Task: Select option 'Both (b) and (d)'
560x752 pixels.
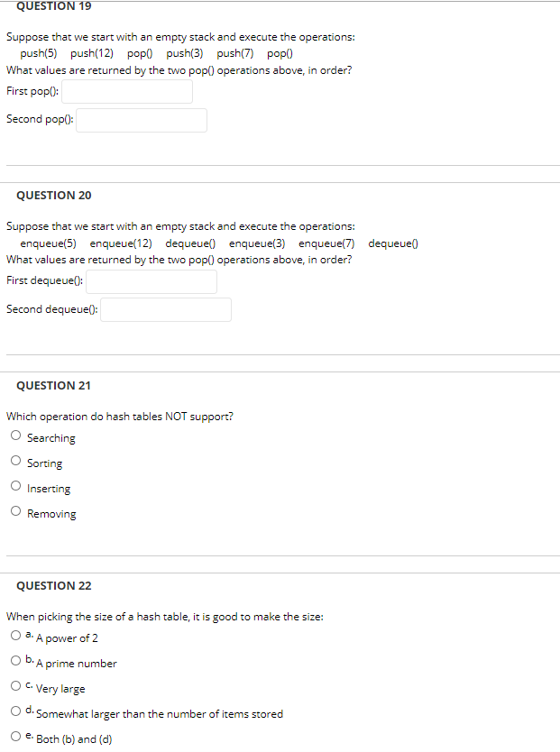Action: (15, 736)
